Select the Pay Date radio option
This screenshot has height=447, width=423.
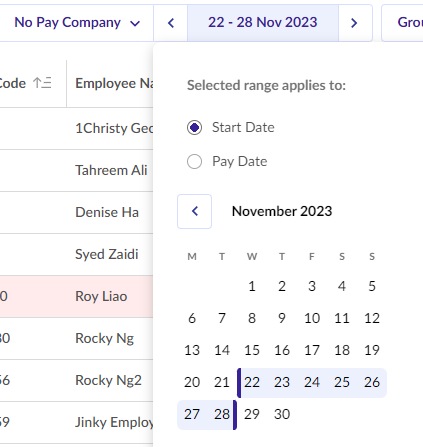pyautogui.click(x=194, y=162)
